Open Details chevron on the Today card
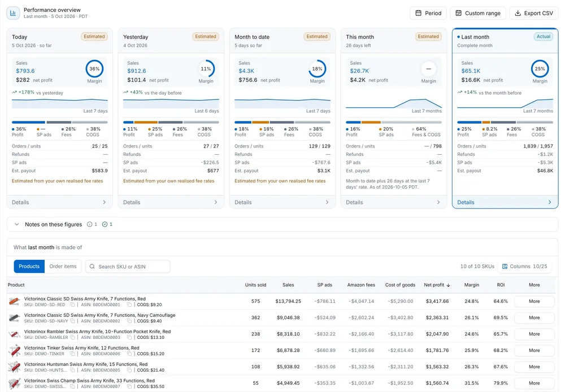 (104, 202)
